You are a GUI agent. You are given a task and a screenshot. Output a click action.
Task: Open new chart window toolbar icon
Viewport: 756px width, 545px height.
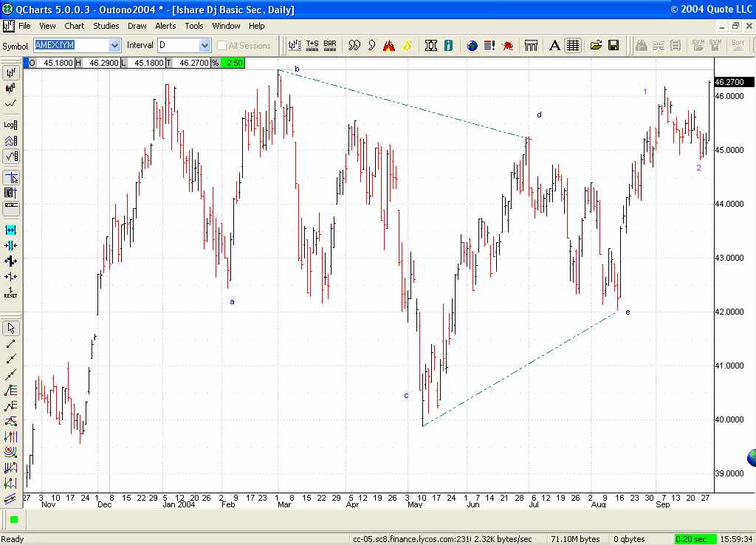click(x=295, y=45)
